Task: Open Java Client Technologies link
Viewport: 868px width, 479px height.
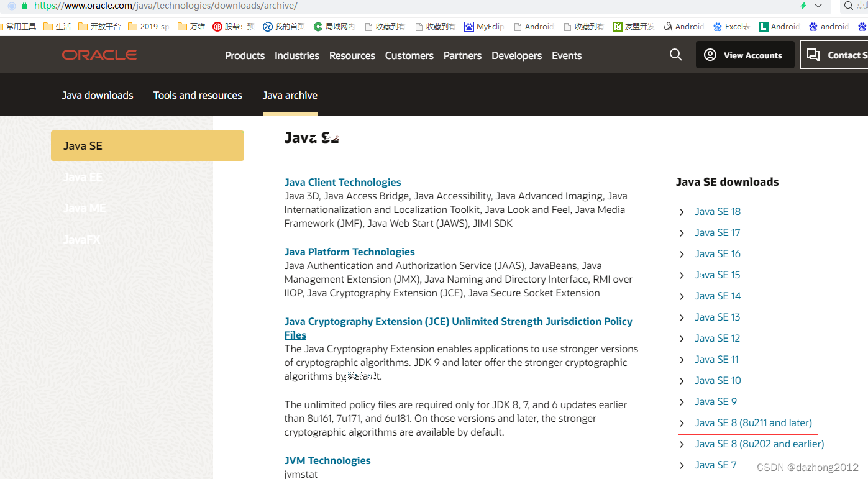Action: (342, 182)
